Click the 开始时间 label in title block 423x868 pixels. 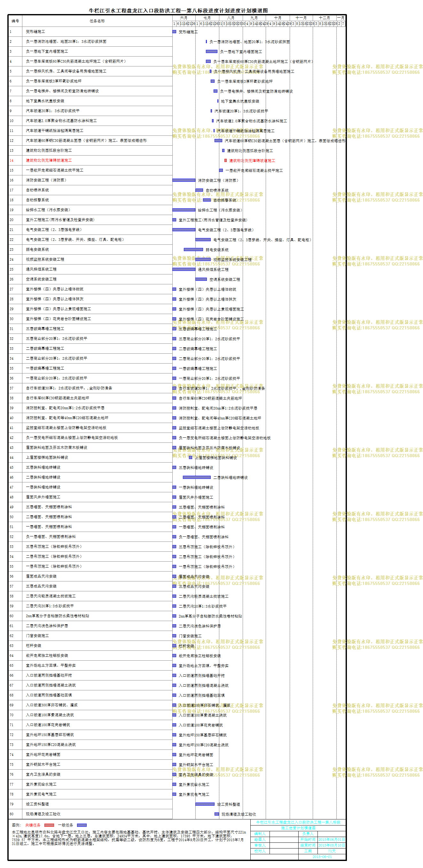(308, 839)
